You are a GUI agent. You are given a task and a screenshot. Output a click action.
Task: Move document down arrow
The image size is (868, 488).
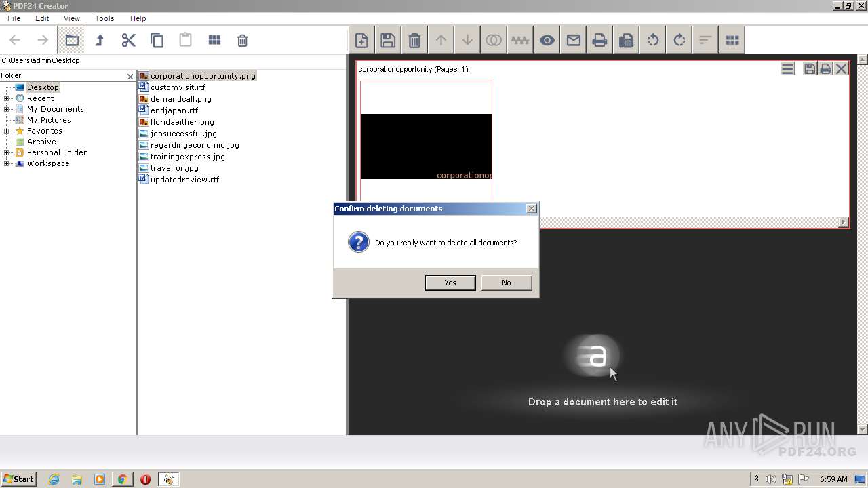(467, 41)
